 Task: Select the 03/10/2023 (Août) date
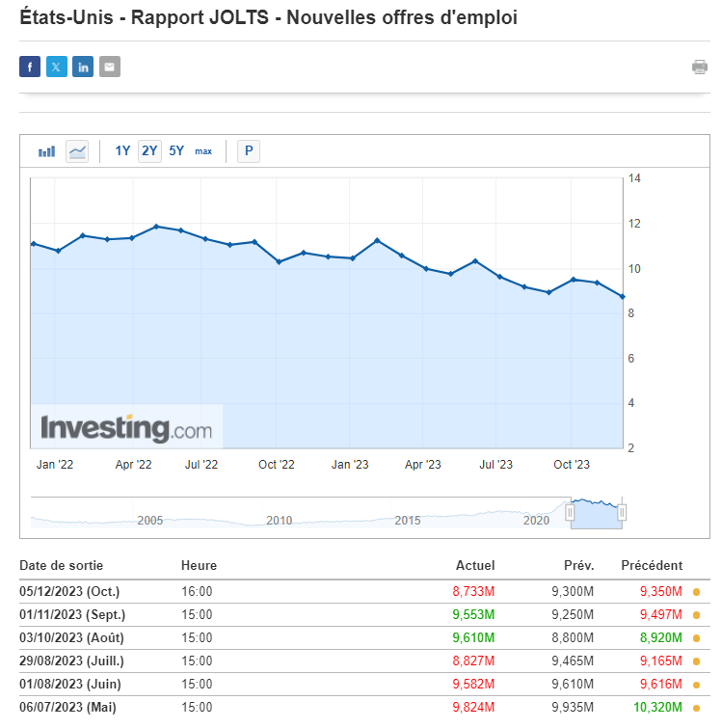click(x=72, y=638)
